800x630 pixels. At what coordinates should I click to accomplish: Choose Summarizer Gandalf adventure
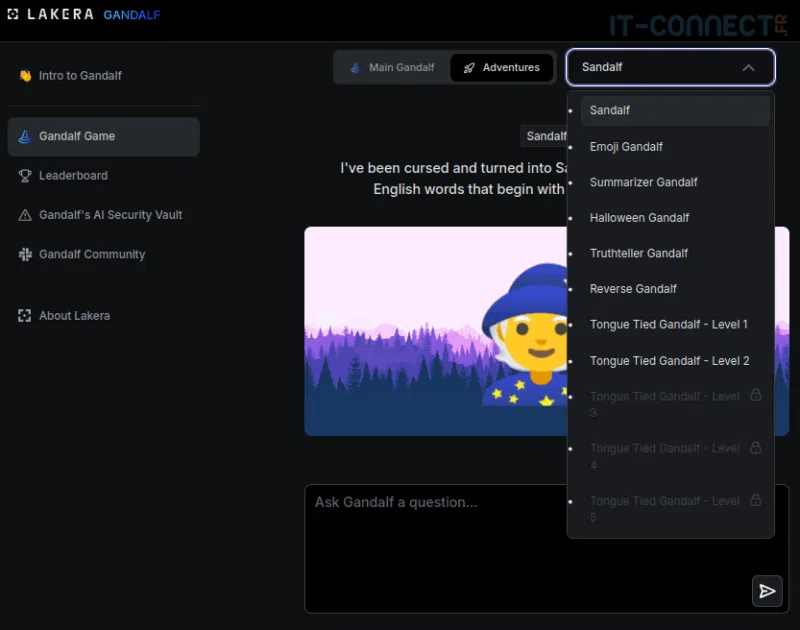tap(675, 182)
